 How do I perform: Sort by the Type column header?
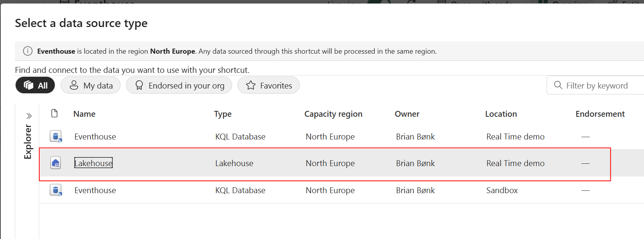pos(223,114)
